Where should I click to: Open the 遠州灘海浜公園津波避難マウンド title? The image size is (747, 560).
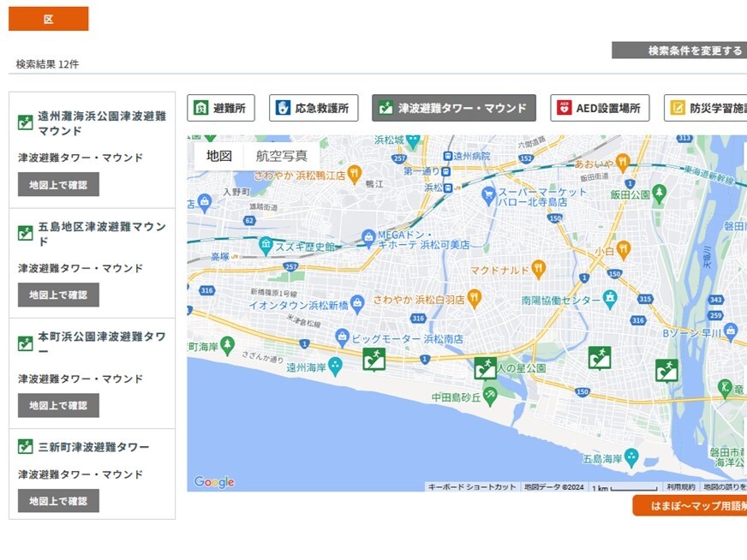click(x=102, y=123)
